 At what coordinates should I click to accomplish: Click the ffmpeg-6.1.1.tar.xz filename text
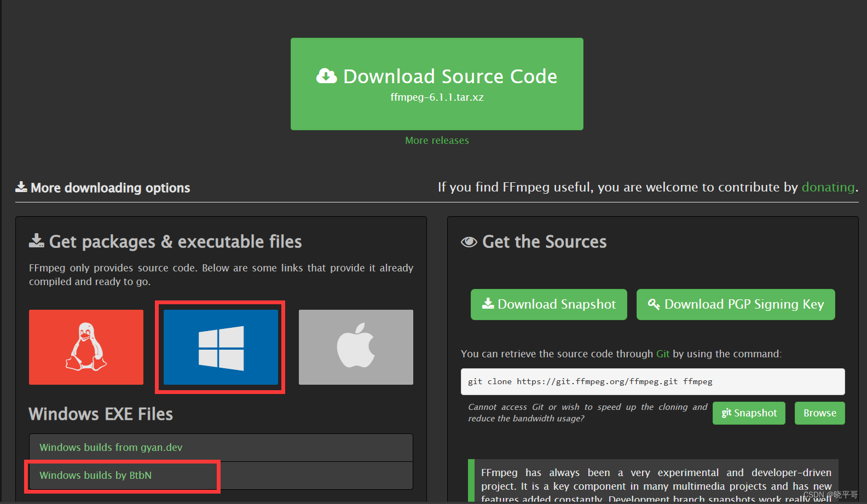[x=437, y=97]
